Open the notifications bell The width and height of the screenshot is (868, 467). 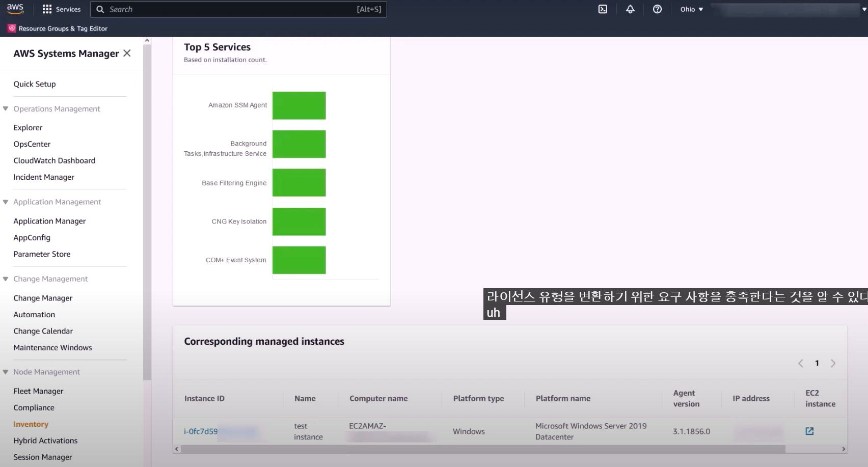pyautogui.click(x=630, y=9)
